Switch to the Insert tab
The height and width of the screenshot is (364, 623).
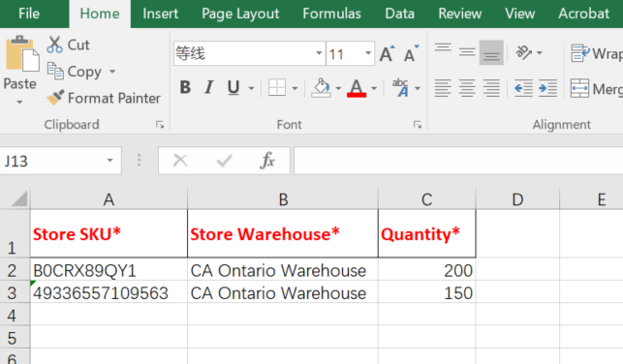[161, 14]
